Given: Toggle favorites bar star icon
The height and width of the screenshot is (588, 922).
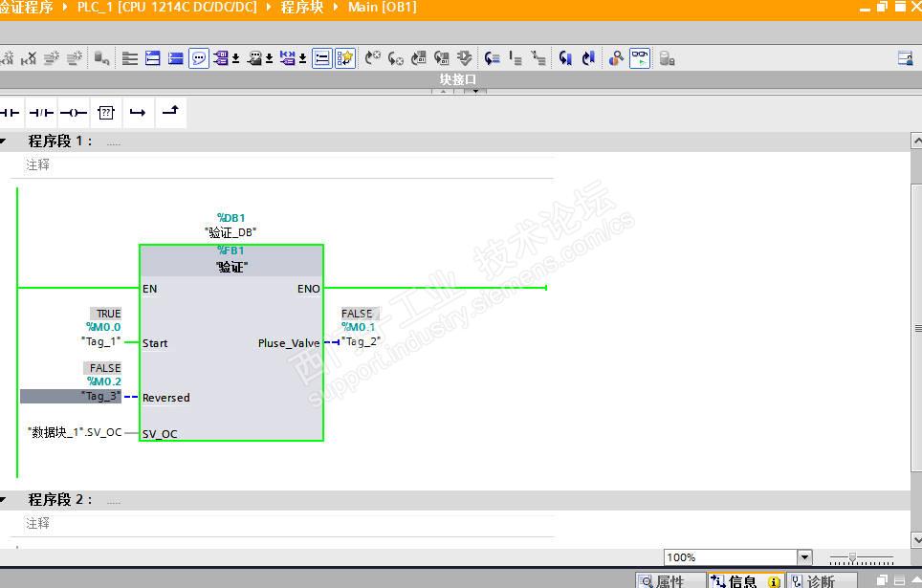Looking at the screenshot, I should tap(346, 58).
